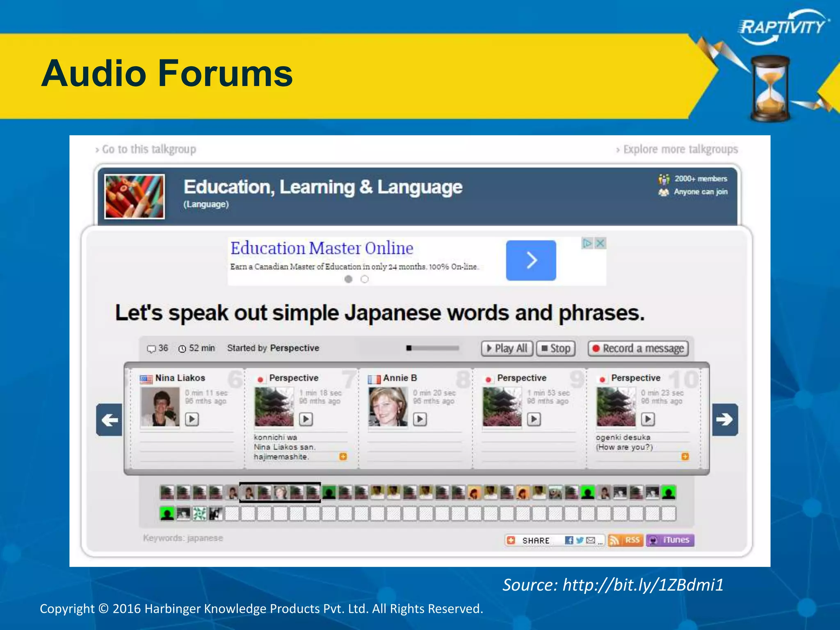Screen dimensions: 840x630
Task: Click the playback progress slider
Action: 433,348
